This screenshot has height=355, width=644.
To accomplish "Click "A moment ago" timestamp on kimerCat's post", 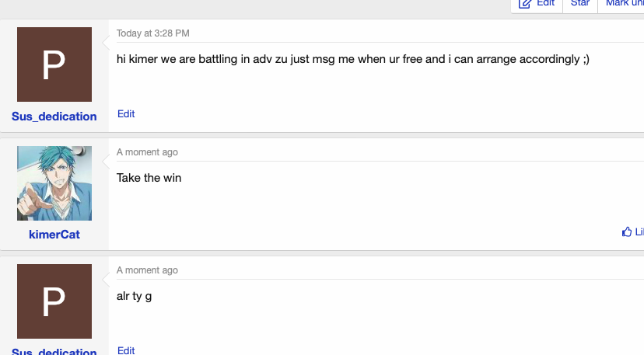I will tap(147, 152).
